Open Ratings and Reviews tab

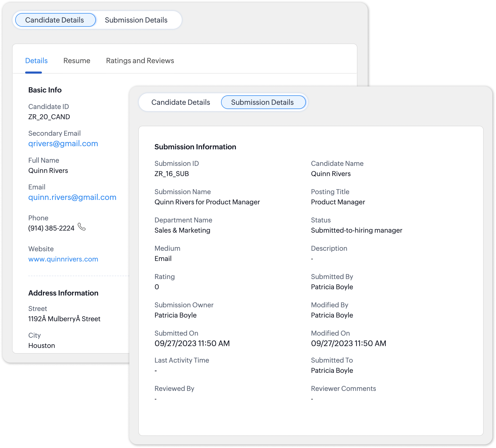pyautogui.click(x=140, y=61)
